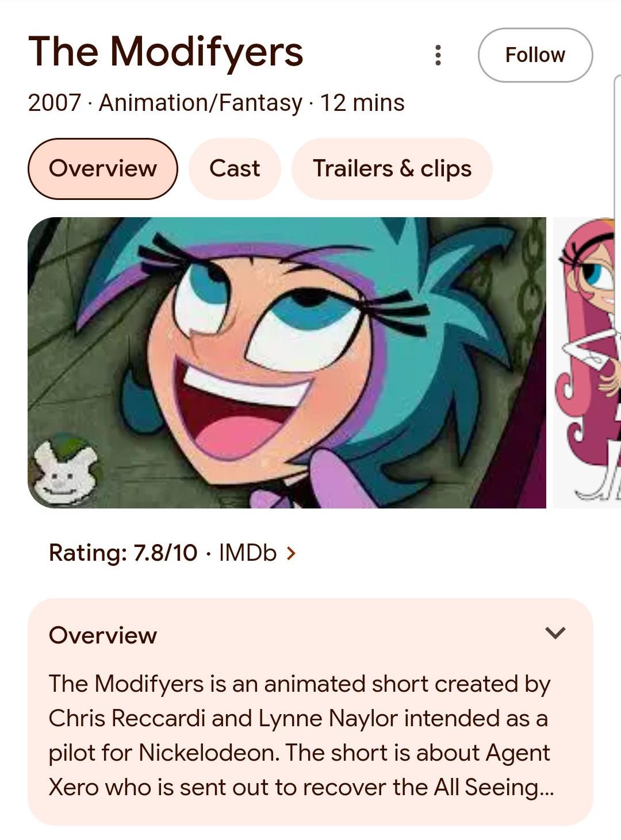Click The Modifyers title heading

(166, 52)
